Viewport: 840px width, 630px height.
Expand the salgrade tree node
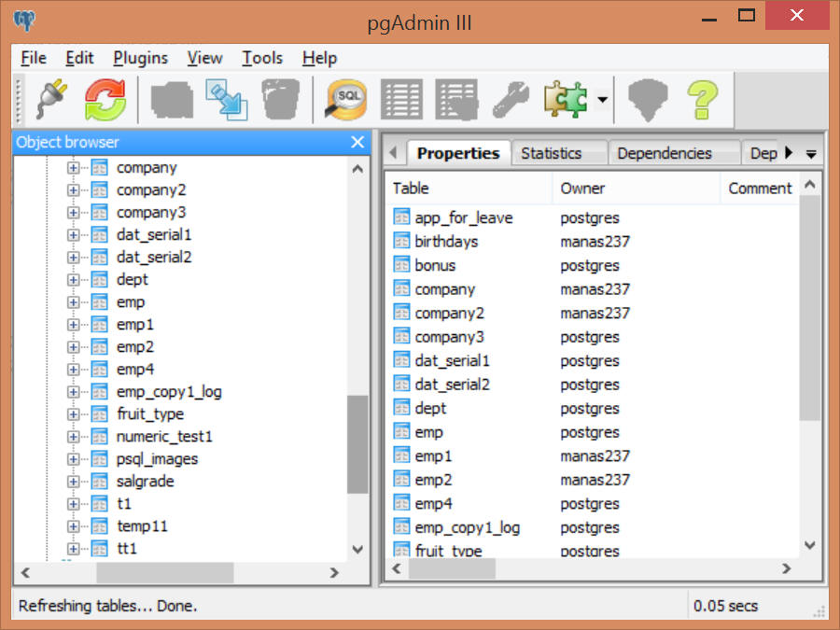point(73,482)
